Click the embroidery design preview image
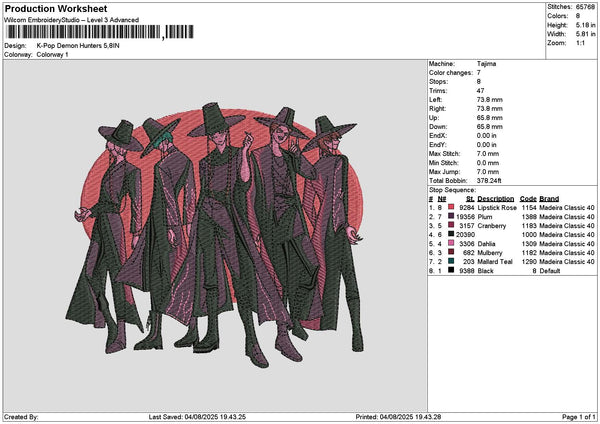 (215, 235)
